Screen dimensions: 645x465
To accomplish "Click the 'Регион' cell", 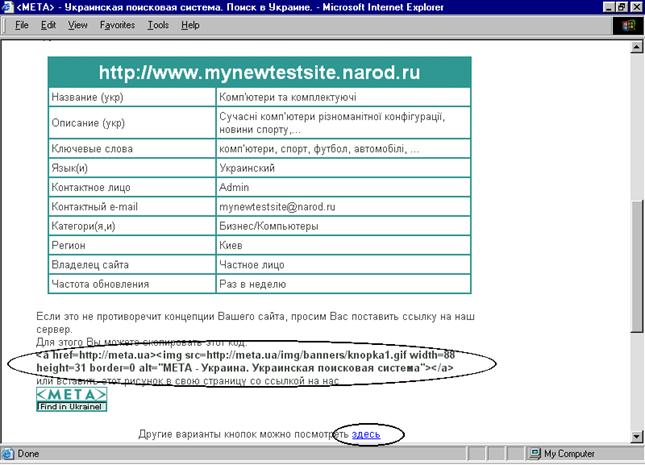I will (x=132, y=245).
